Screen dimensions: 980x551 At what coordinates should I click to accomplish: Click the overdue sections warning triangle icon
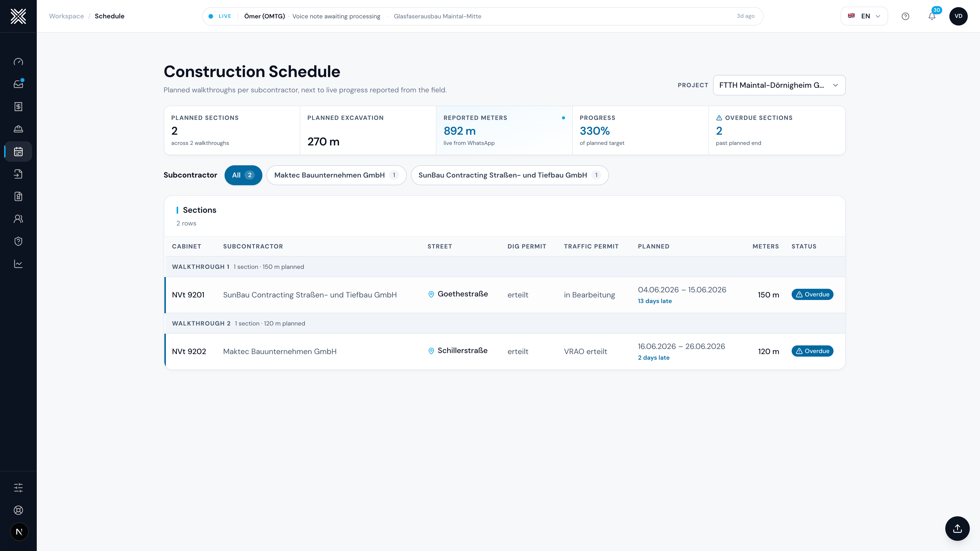(x=719, y=118)
